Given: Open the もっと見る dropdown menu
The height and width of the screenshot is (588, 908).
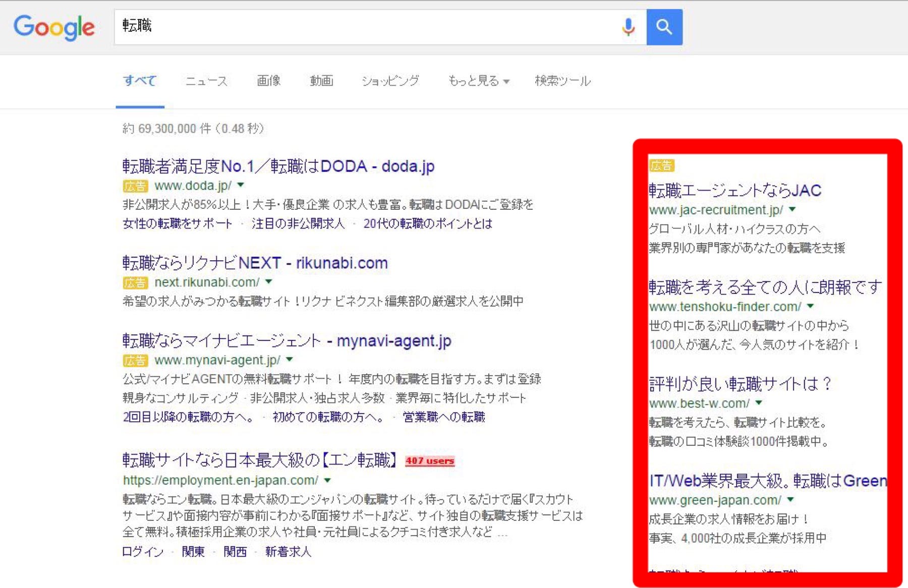Looking at the screenshot, I should (x=478, y=81).
